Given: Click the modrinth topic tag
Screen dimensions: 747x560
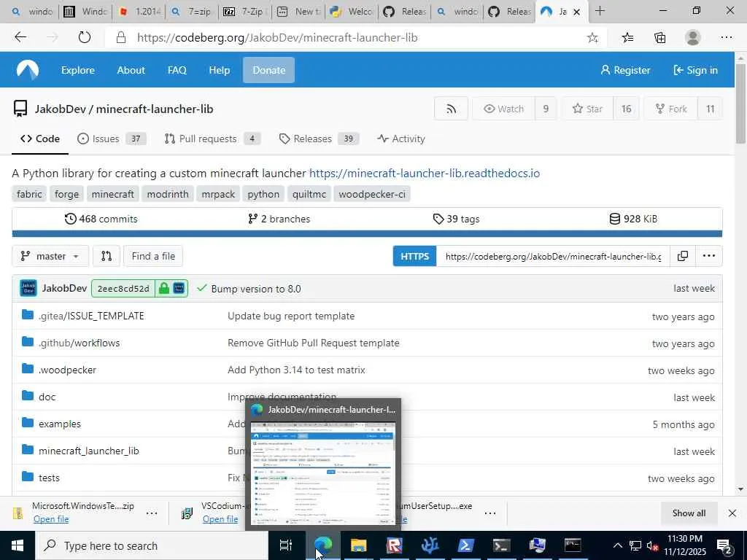Looking at the screenshot, I should pos(168,194).
